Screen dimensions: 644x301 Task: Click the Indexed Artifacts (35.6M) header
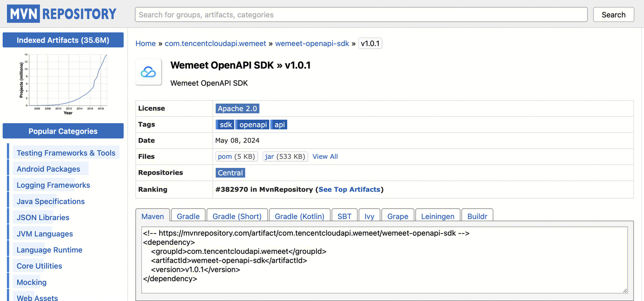coord(63,40)
